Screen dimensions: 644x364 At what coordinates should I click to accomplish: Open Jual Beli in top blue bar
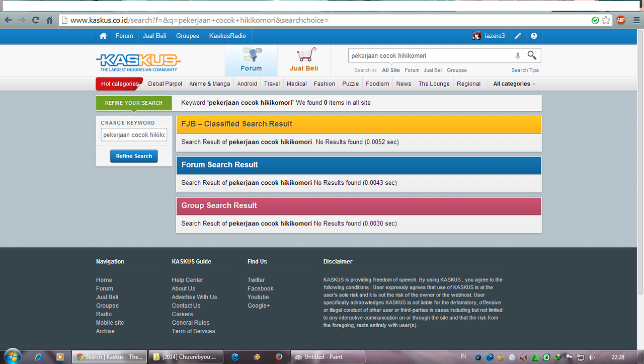click(x=154, y=36)
